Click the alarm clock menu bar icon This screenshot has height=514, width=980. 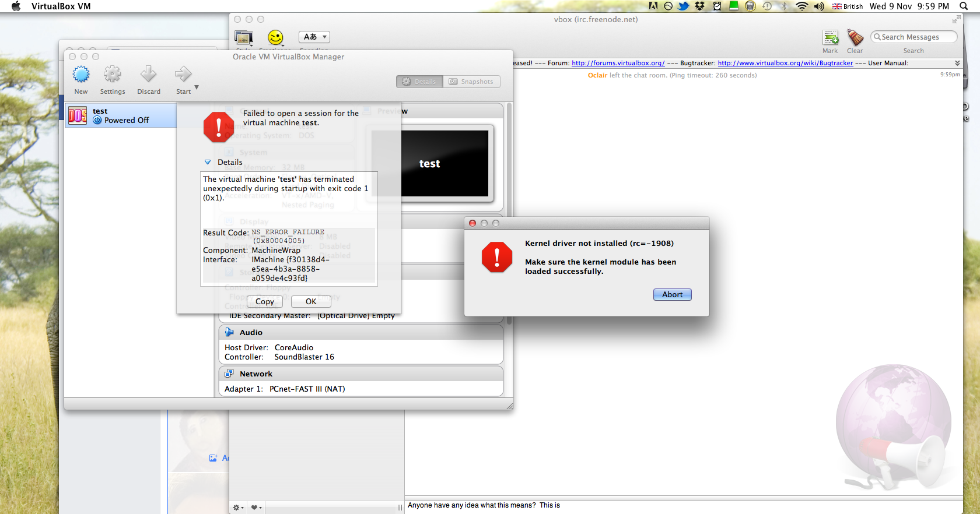point(717,6)
